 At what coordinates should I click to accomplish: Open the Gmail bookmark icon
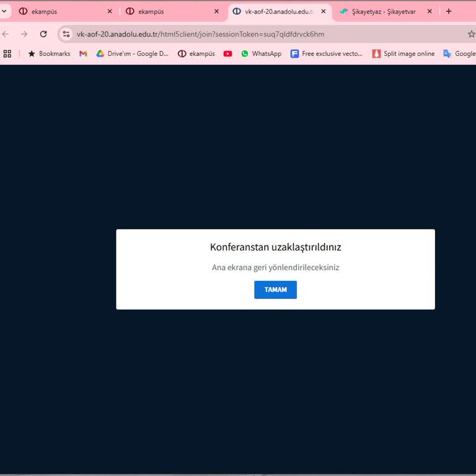click(x=83, y=54)
